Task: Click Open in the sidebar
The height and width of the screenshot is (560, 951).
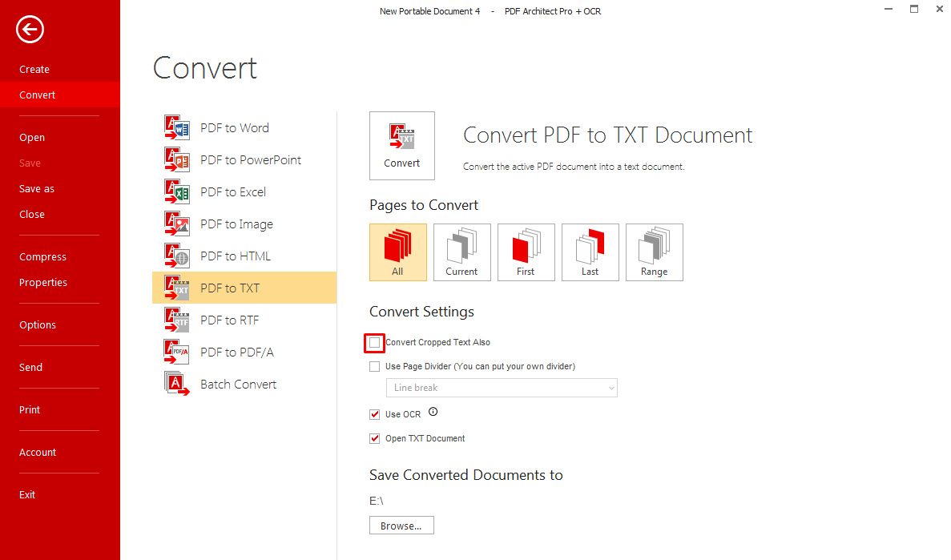Action: (x=32, y=137)
